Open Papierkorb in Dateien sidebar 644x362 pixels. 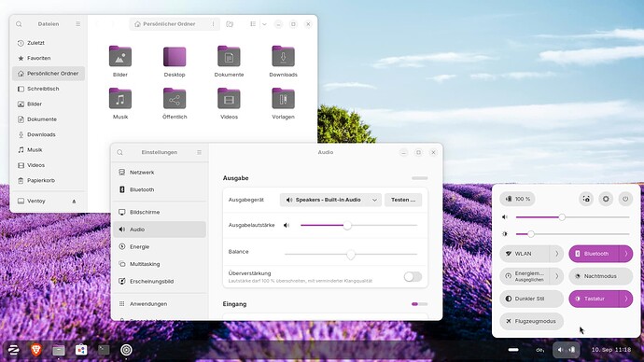coord(49,181)
